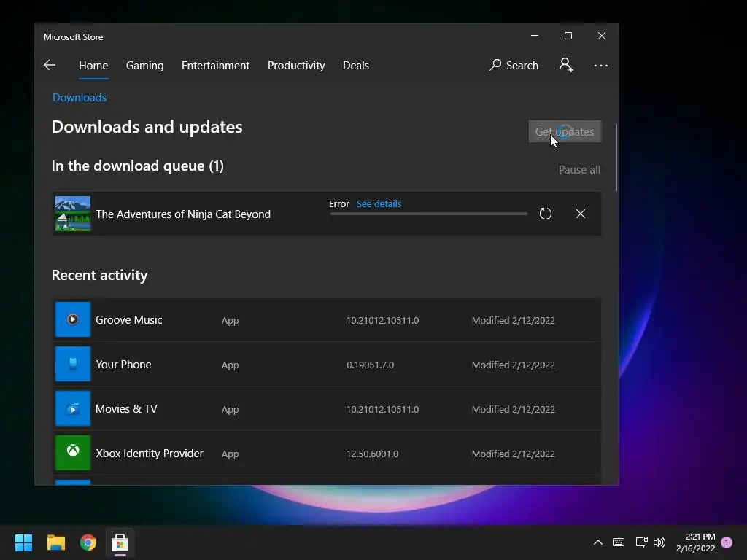Show hidden system tray icons
Screen dimensions: 747x560
tap(598, 542)
